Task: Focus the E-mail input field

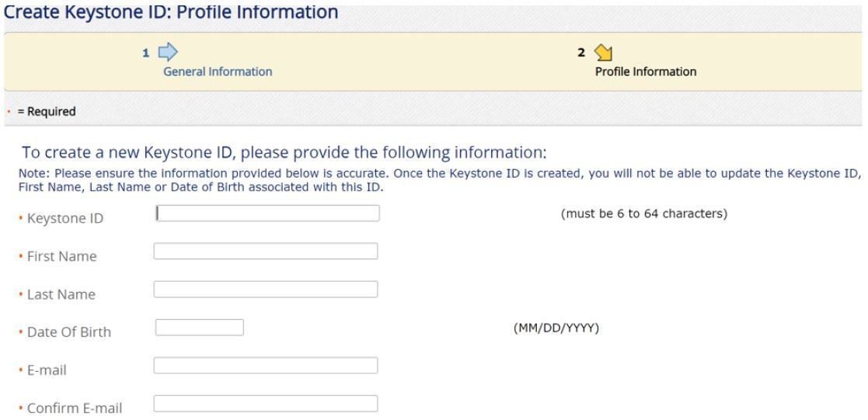Action: [x=266, y=365]
